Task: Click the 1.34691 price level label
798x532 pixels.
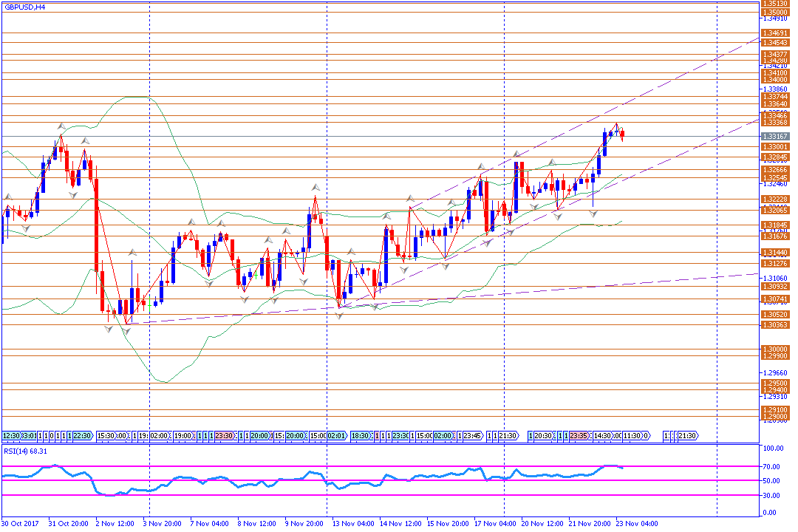Action: (774, 33)
